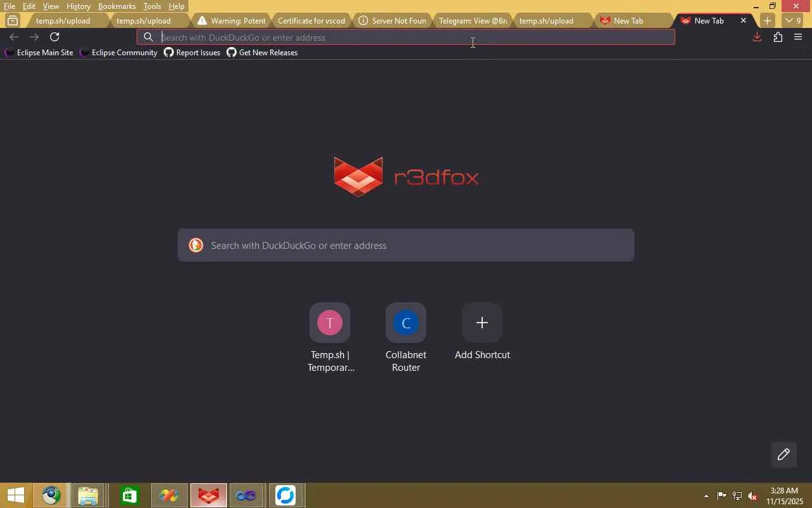Restore down the r3dfox window
The image size is (812, 508).
point(773,6)
